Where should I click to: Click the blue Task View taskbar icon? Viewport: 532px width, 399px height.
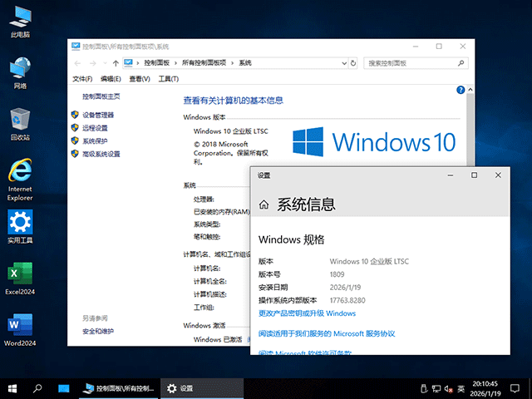point(63,388)
